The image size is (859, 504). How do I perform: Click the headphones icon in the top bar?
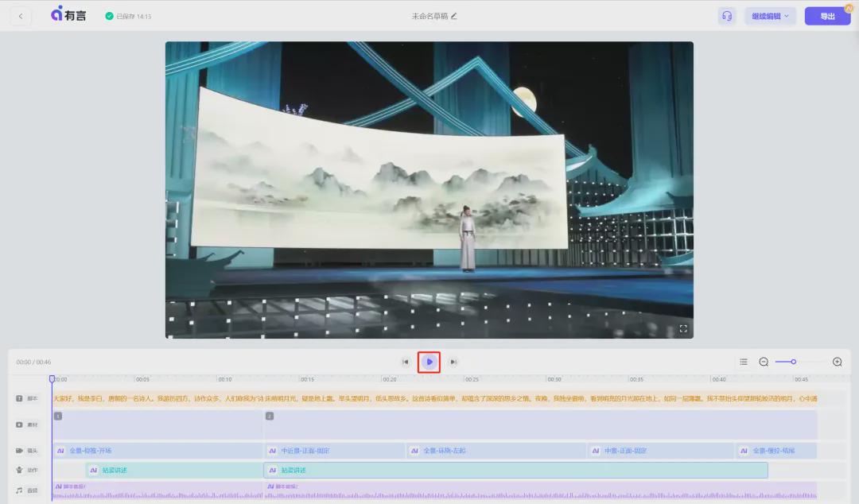726,15
